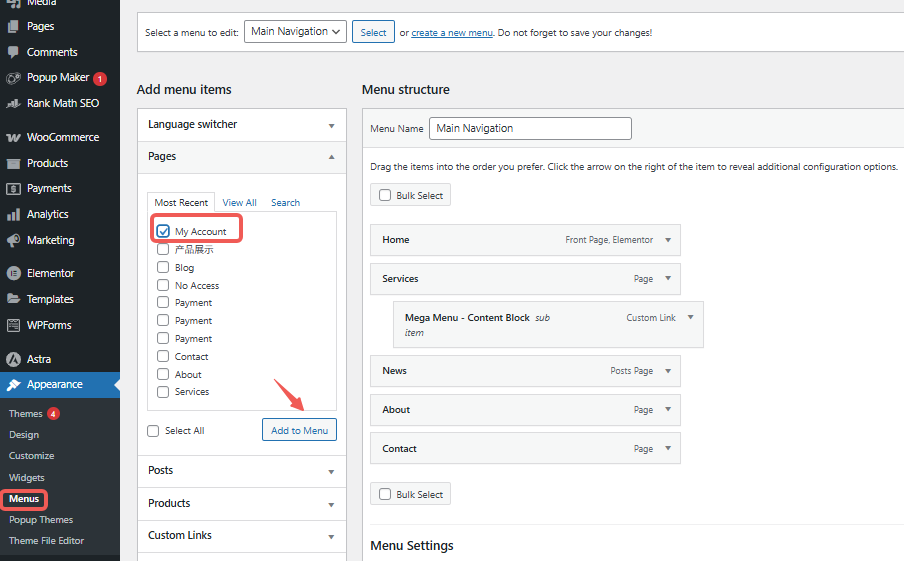Image resolution: width=904 pixels, height=561 pixels.
Task: Open Menus under Appearance
Action: coord(24,498)
